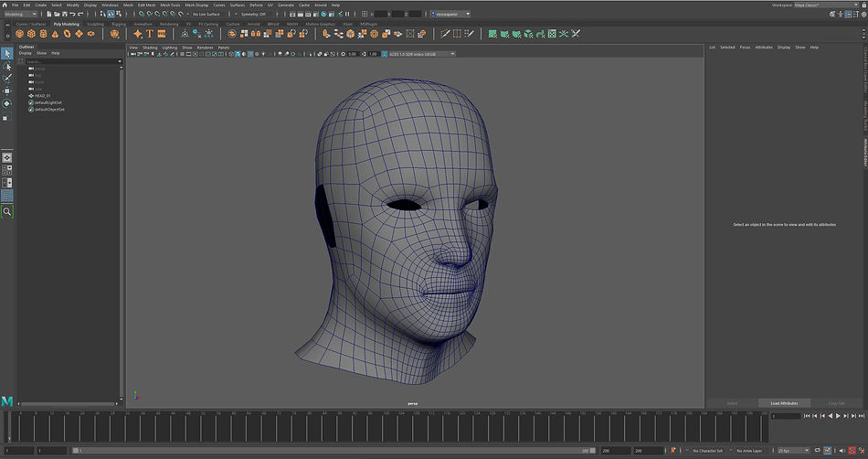Go to start of playback range
868x459 pixels.
click(807, 416)
